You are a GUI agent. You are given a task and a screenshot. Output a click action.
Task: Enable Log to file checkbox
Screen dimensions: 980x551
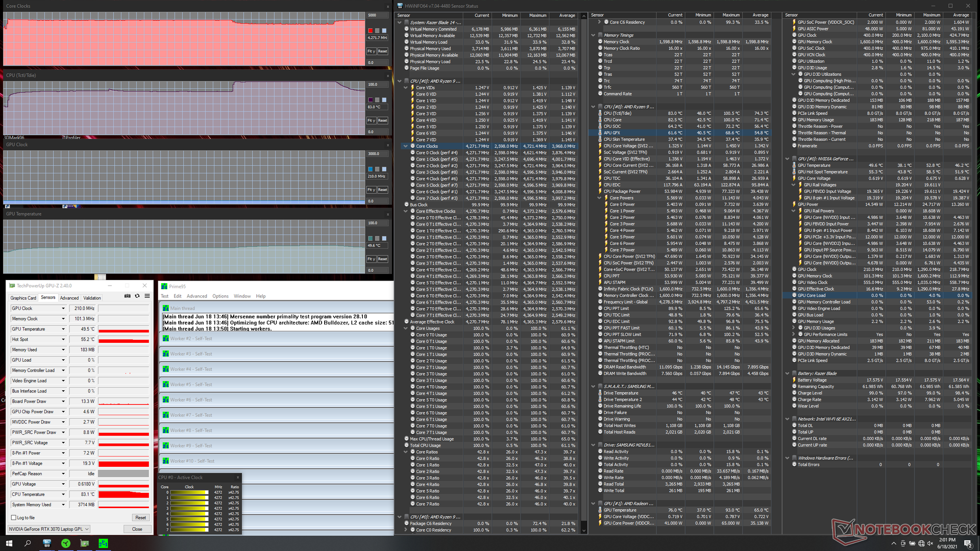pos(14,517)
